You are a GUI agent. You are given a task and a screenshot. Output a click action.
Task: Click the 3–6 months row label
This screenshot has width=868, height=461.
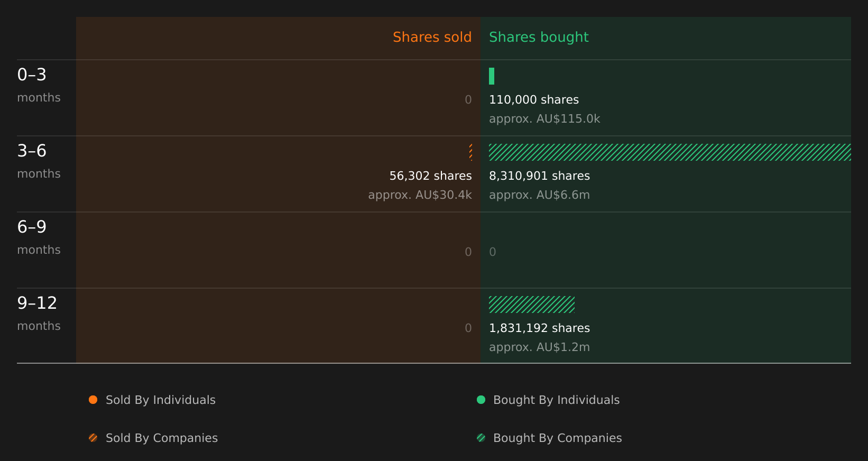coord(39,161)
